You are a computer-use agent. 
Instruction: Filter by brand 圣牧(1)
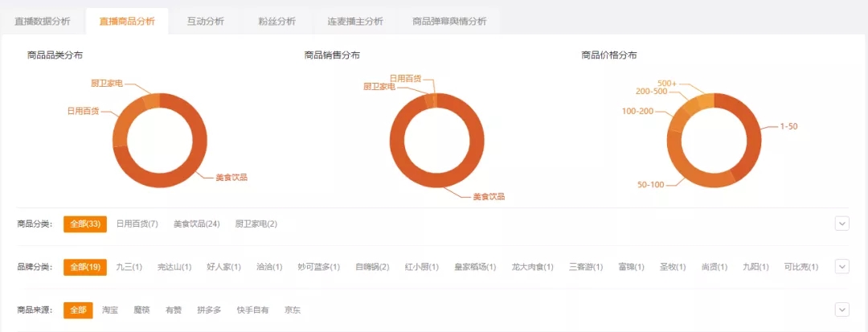pos(673,267)
